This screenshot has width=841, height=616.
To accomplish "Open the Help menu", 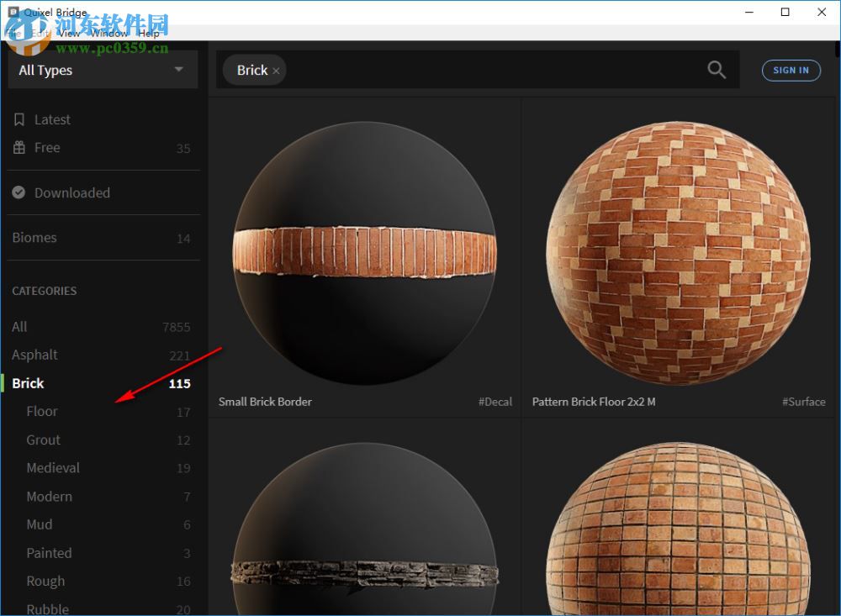I will pos(149,34).
